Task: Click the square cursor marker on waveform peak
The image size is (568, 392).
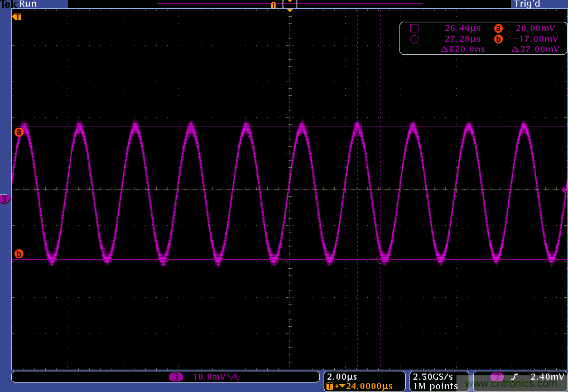Action: tap(358, 125)
